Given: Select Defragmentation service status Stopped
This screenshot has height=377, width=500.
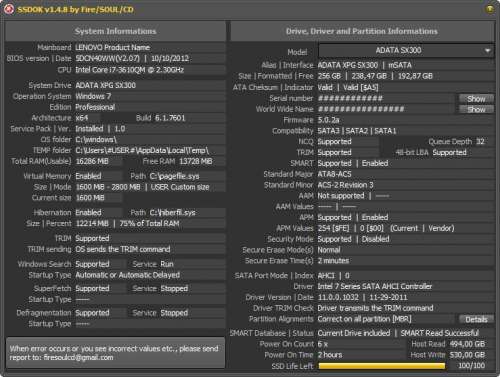Looking at the screenshot, I should point(174,313).
